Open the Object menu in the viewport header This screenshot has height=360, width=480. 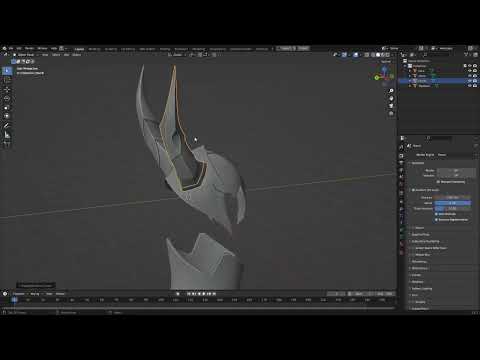coord(76,55)
